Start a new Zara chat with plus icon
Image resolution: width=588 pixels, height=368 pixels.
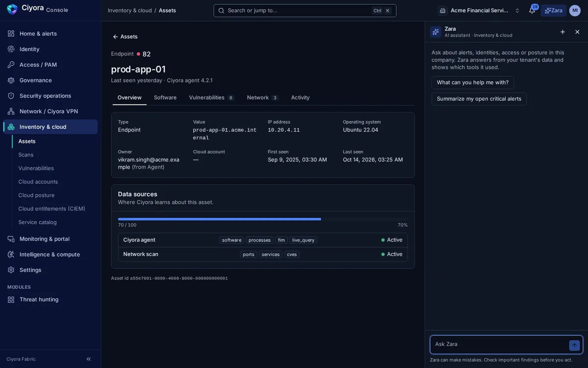coord(563,32)
